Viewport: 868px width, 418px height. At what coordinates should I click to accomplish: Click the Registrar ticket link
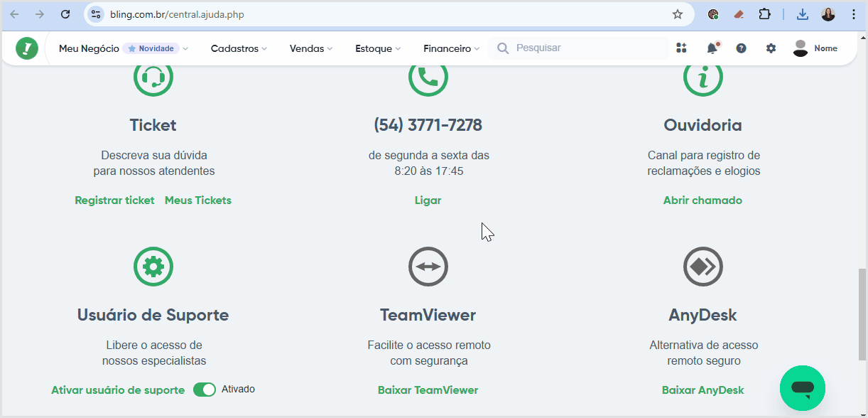pyautogui.click(x=114, y=200)
